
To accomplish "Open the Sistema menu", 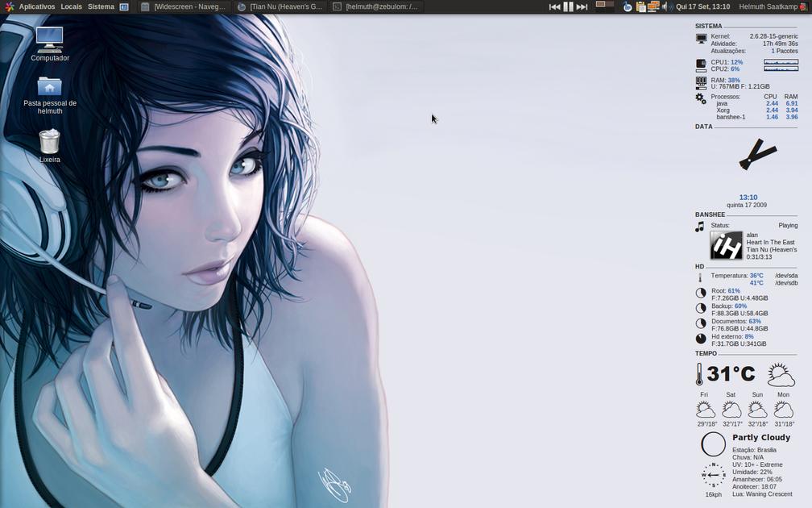I will (101, 6).
